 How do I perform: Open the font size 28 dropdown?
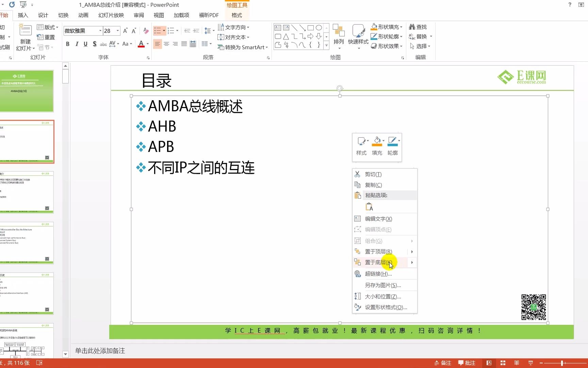click(118, 31)
